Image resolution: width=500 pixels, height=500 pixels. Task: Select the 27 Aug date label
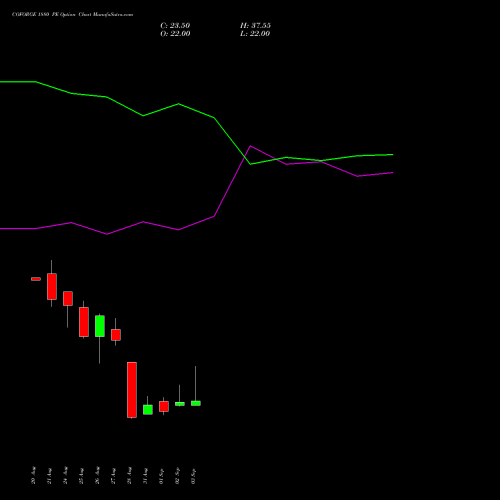click(x=113, y=475)
